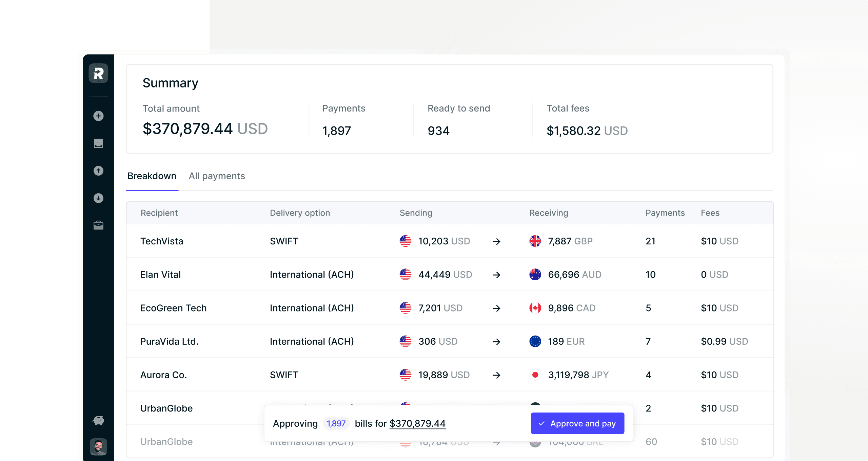Switch to the All payments tab
868x461 pixels.
pyautogui.click(x=217, y=176)
